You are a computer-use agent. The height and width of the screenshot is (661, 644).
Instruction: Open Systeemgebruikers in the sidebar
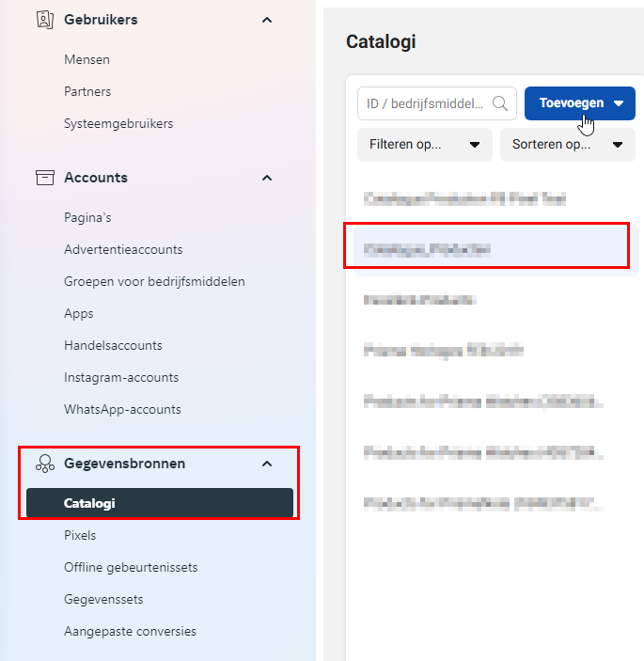(x=118, y=123)
